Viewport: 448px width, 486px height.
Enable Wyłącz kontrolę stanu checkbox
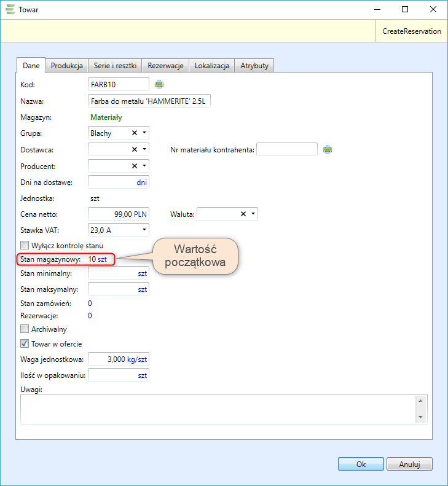25,245
